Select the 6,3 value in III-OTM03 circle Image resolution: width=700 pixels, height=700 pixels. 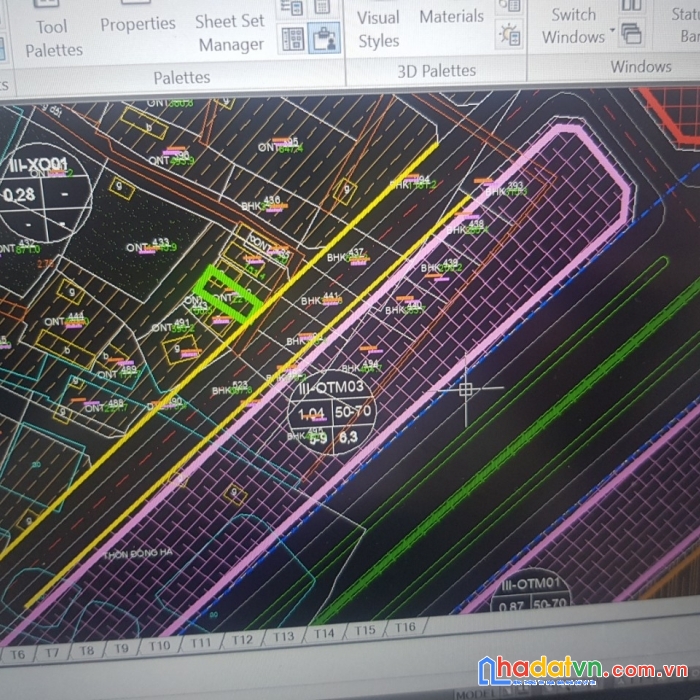tap(348, 437)
